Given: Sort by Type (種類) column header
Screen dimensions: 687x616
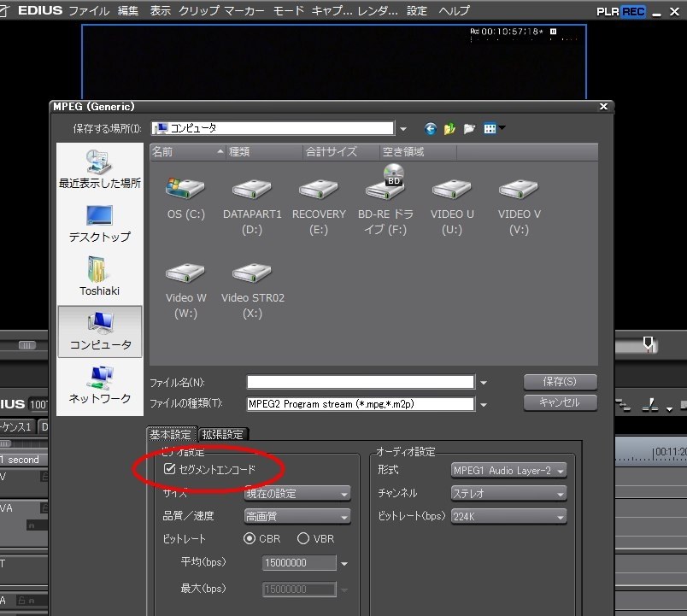Looking at the screenshot, I should (x=264, y=152).
